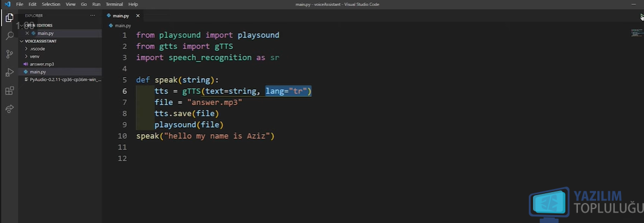Open the Run menu
644x223 pixels.
click(x=96, y=4)
